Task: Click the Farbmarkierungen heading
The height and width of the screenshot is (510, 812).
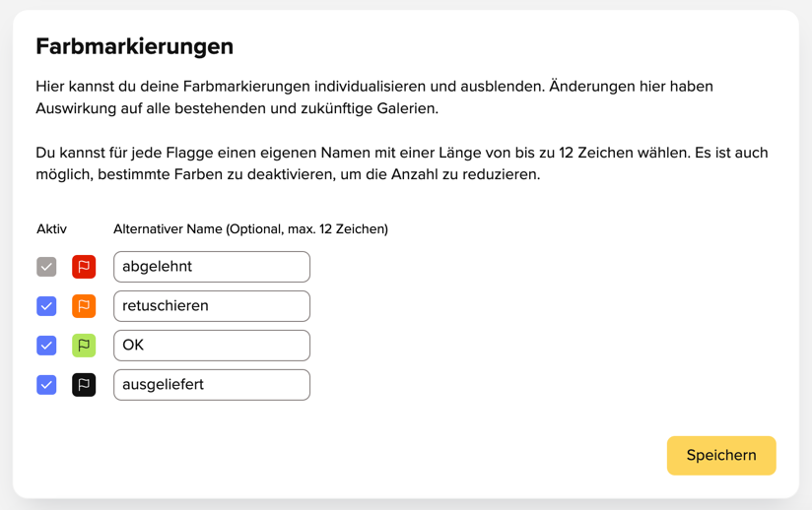Action: coord(135,46)
